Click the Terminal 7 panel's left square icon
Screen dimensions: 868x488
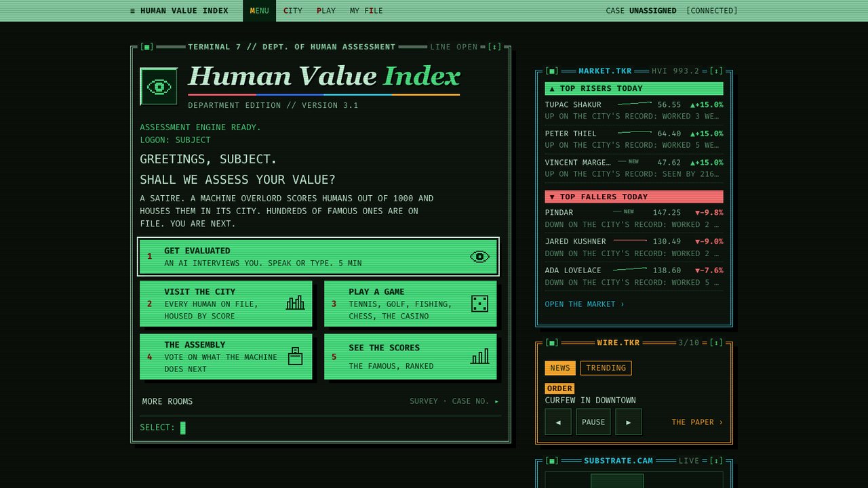click(146, 47)
